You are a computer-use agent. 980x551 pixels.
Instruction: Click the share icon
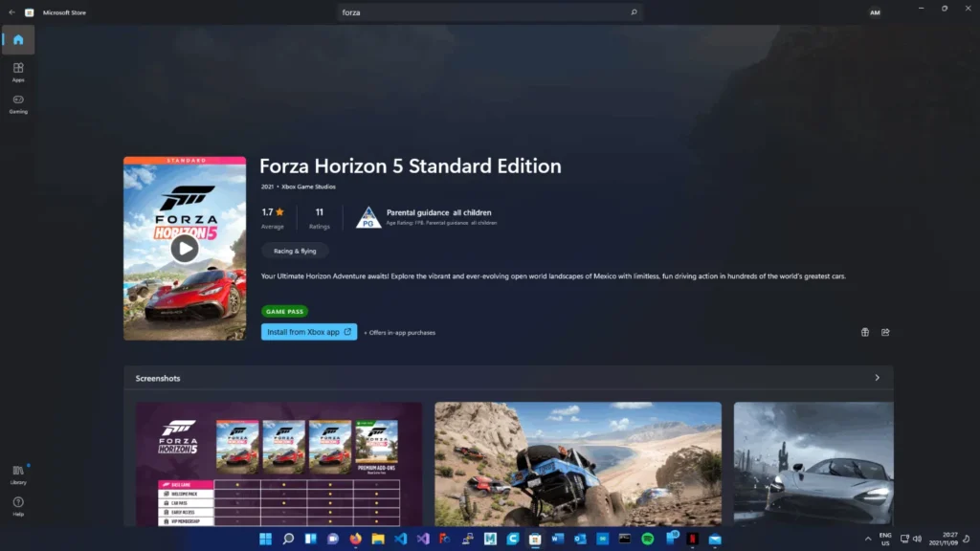tap(885, 332)
